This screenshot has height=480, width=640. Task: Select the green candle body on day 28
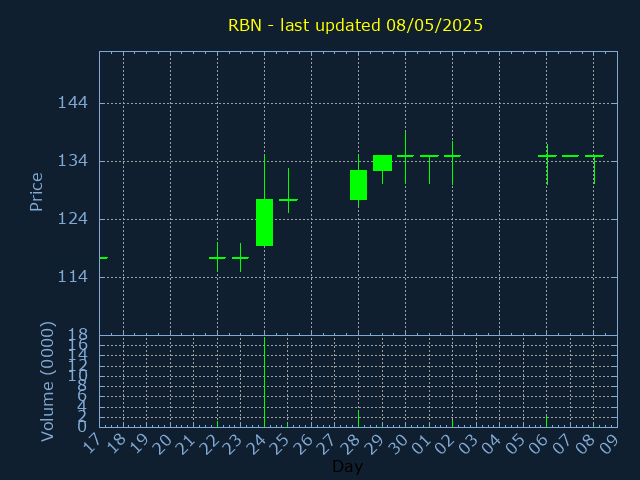(358, 185)
